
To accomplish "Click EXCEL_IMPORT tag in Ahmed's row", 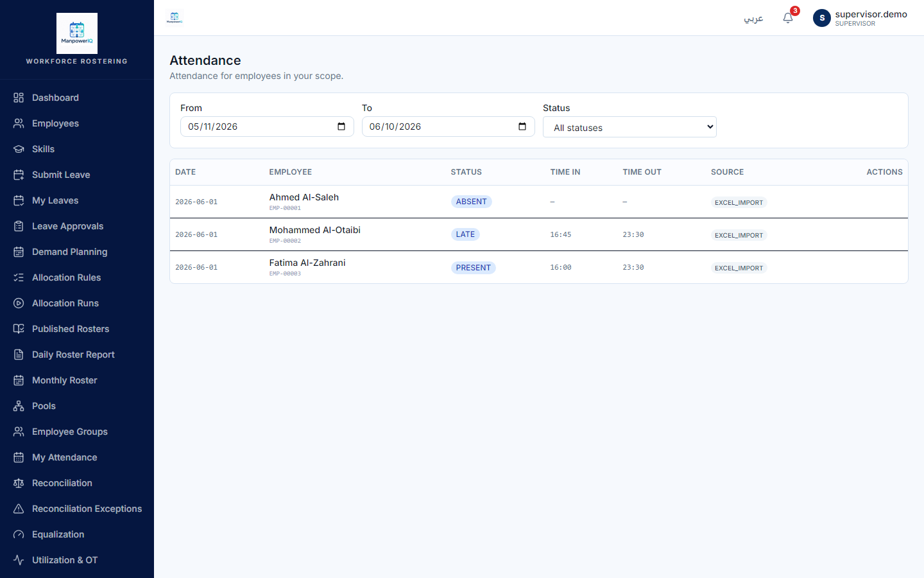I will pyautogui.click(x=739, y=202).
